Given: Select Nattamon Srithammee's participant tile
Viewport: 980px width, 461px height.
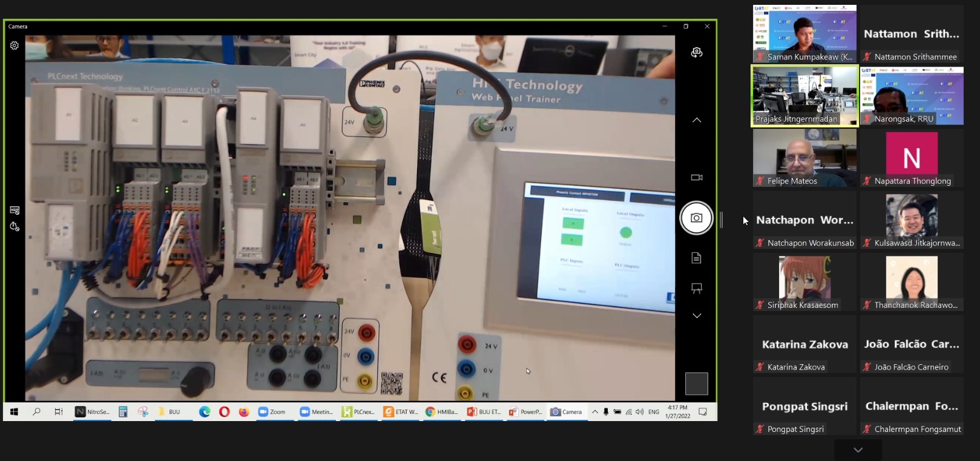Looking at the screenshot, I should (912, 34).
